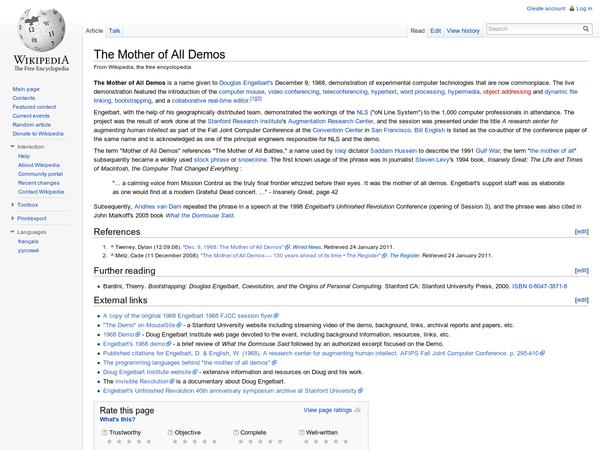
Task: Click external-link icon after Invisible Revolution
Action: 172,382
